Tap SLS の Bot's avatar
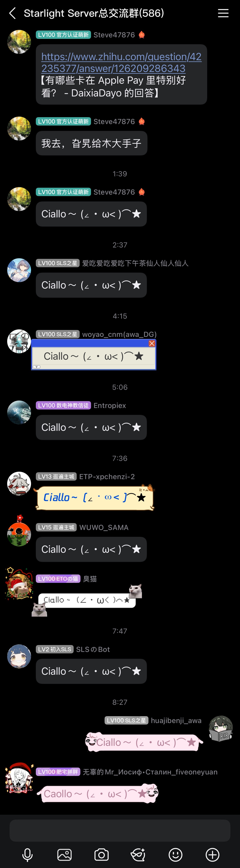240x868 pixels. tap(19, 656)
